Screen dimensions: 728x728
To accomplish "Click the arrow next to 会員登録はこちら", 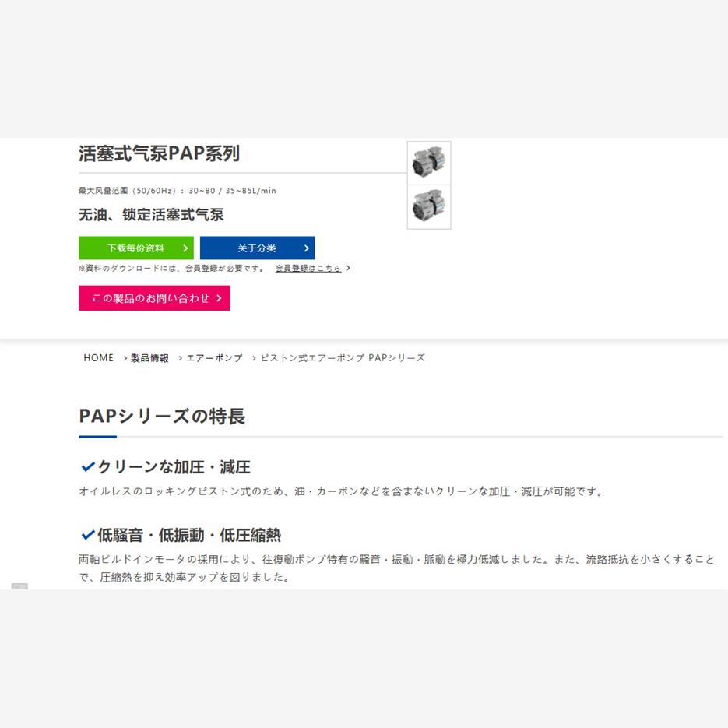I will pos(348,268).
